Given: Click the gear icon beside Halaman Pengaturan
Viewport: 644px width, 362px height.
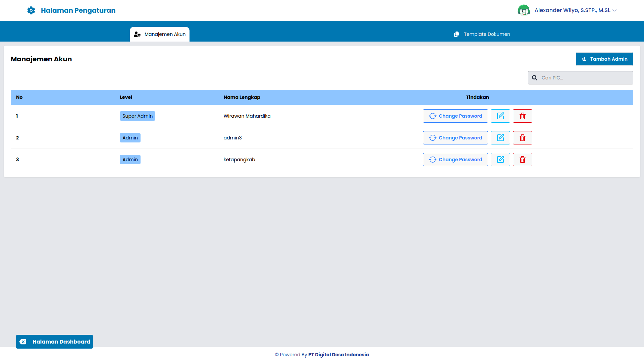Looking at the screenshot, I should (31, 10).
